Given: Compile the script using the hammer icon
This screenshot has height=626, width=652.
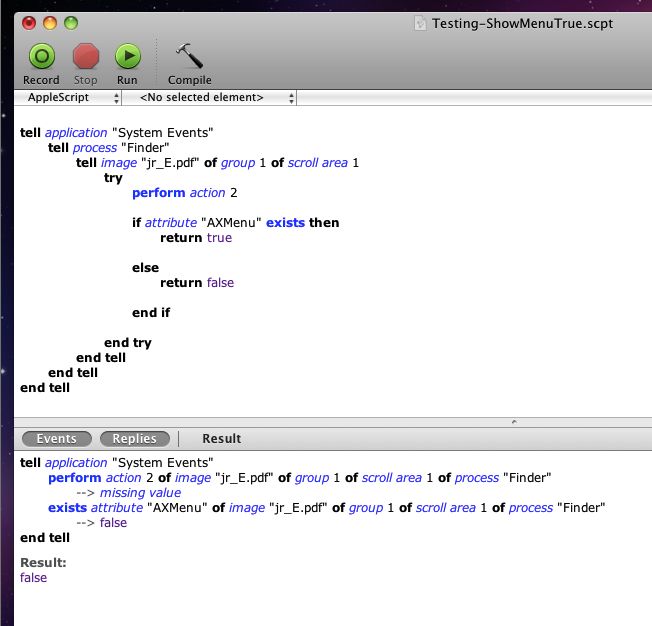Looking at the screenshot, I should (x=189, y=57).
